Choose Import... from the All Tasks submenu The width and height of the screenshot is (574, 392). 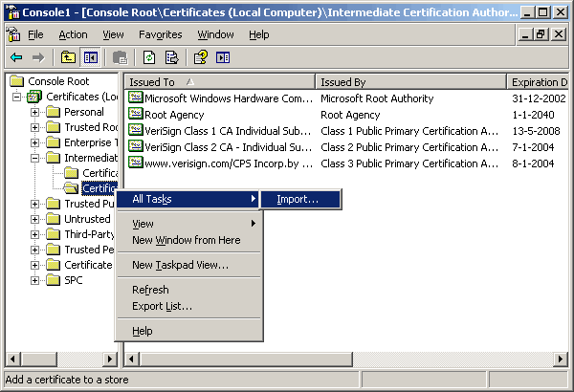point(300,199)
